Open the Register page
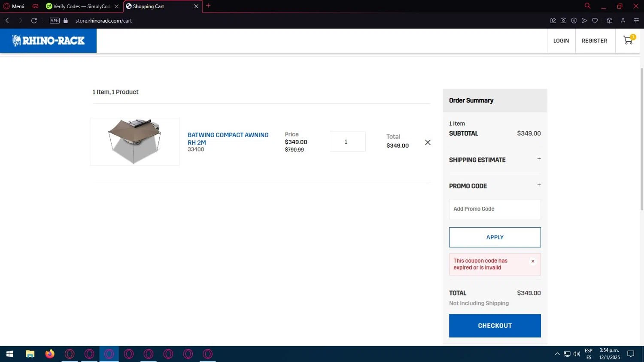This screenshot has height=362, width=644. 594,41
